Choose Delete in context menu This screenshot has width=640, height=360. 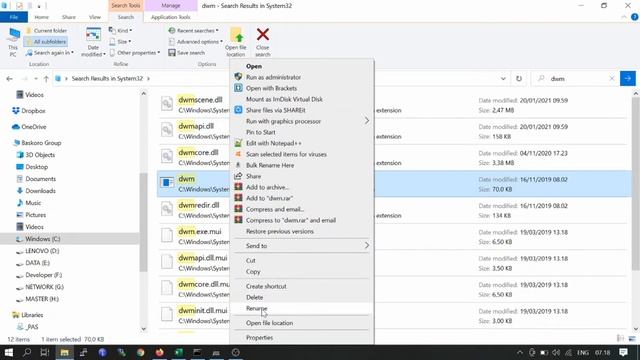click(302, 298)
